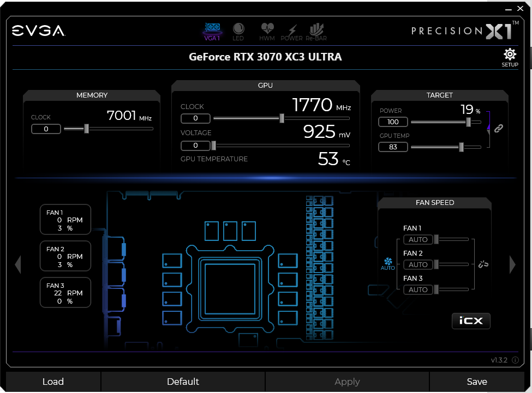Show version info icon next to v1.3.2
This screenshot has height=393, width=532.
(x=515, y=360)
